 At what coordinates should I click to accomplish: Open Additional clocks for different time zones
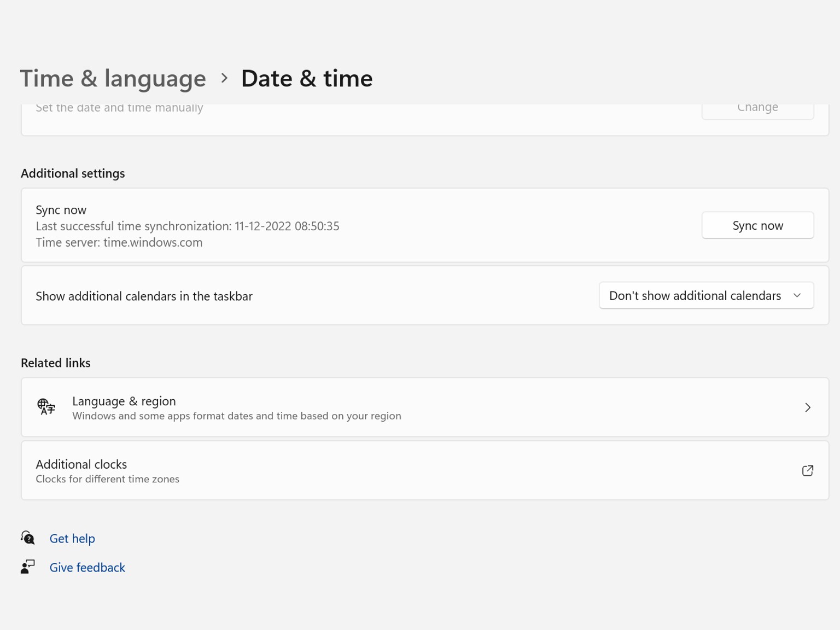pos(81,464)
